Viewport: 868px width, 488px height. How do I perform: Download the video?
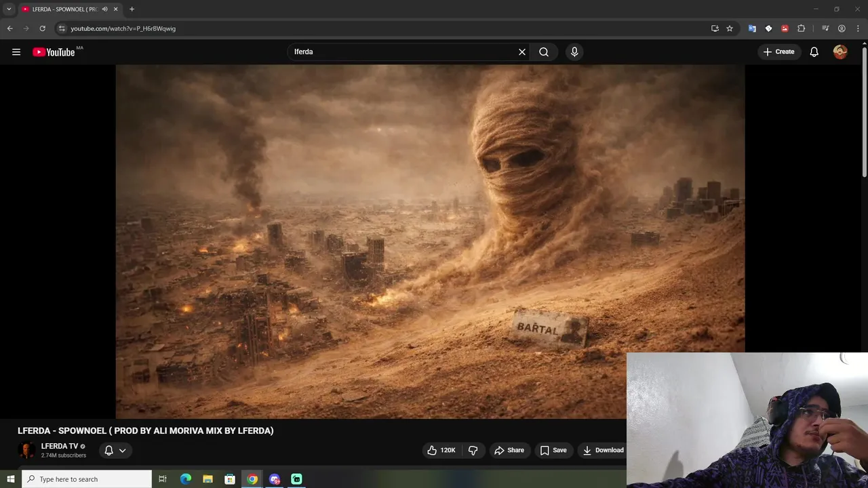603,450
